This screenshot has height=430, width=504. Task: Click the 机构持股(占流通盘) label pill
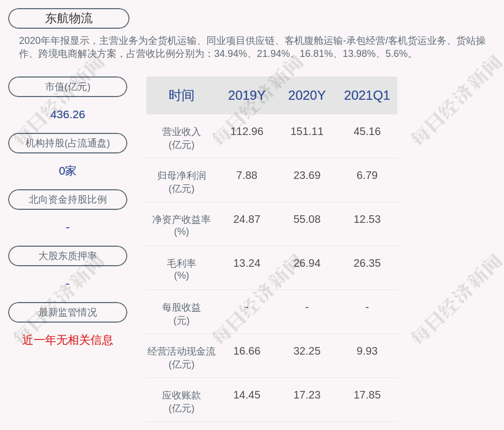pyautogui.click(x=68, y=143)
